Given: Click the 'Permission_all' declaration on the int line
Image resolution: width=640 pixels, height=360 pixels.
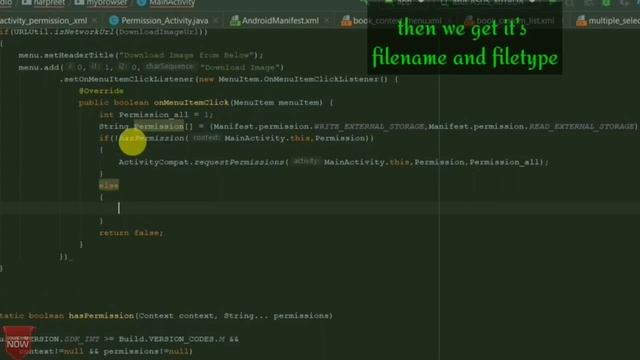Looking at the screenshot, I should (154, 115).
